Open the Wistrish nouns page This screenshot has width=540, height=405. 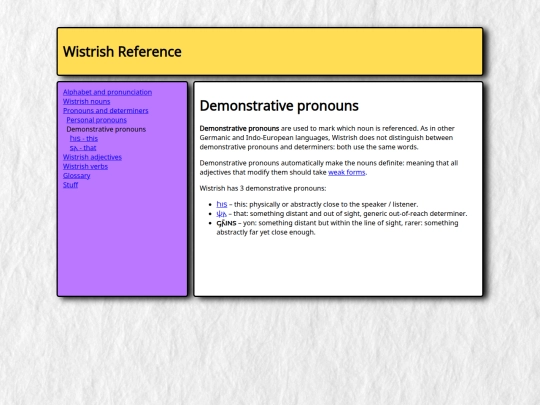pyautogui.click(x=86, y=101)
